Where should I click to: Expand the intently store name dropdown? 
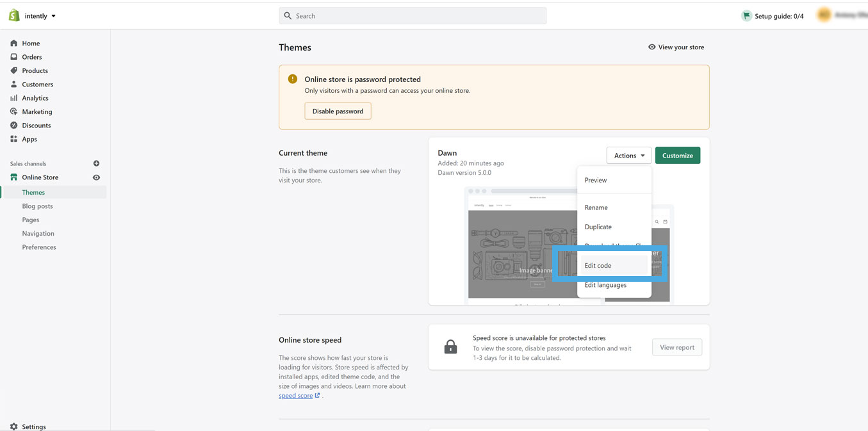pyautogui.click(x=38, y=15)
